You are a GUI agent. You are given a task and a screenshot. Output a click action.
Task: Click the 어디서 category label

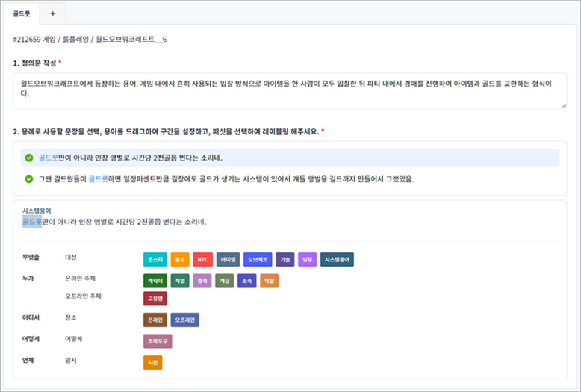pyautogui.click(x=31, y=317)
